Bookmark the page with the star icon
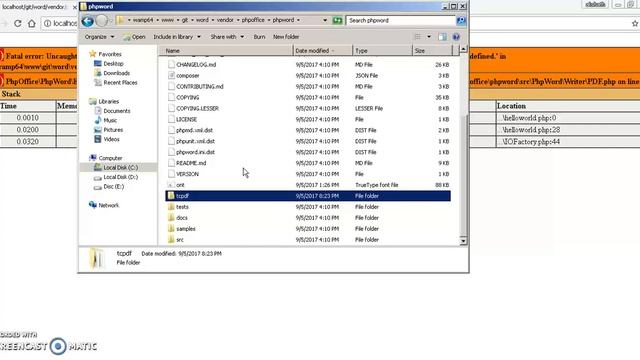Screen dimensions: 640x360 pos(635,24)
